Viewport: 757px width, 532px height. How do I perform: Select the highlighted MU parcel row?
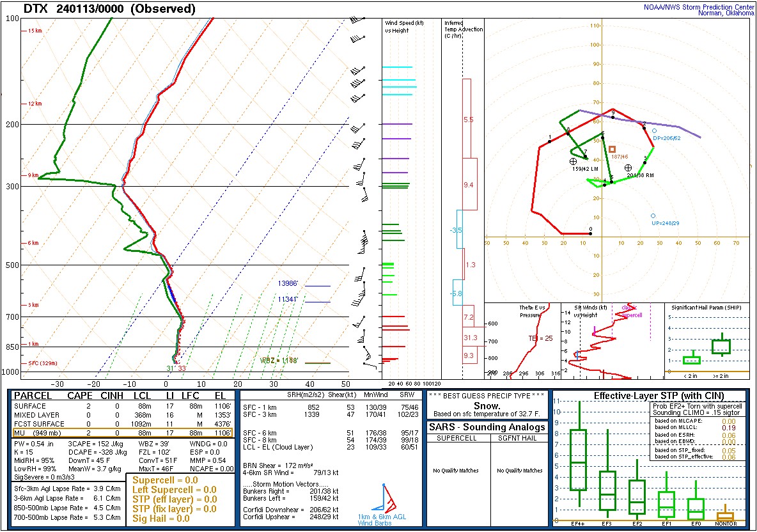pos(123,434)
